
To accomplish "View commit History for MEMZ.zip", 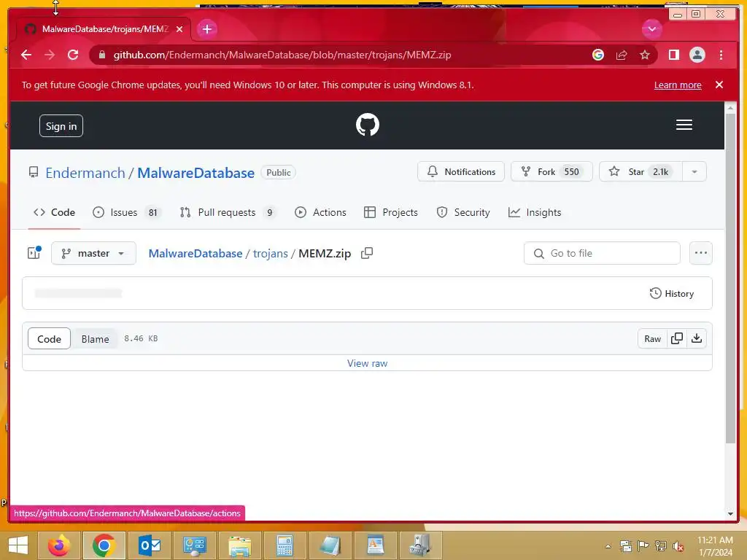I will [x=671, y=293].
